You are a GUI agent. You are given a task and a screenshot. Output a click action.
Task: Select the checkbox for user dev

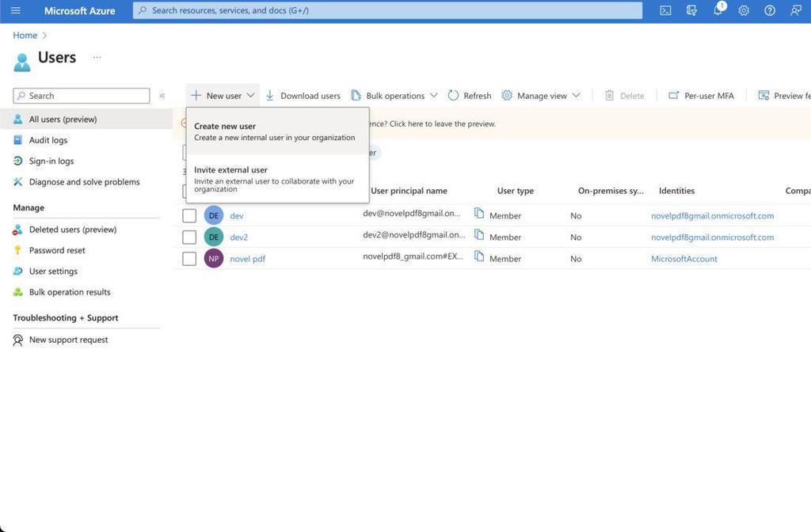coord(189,215)
